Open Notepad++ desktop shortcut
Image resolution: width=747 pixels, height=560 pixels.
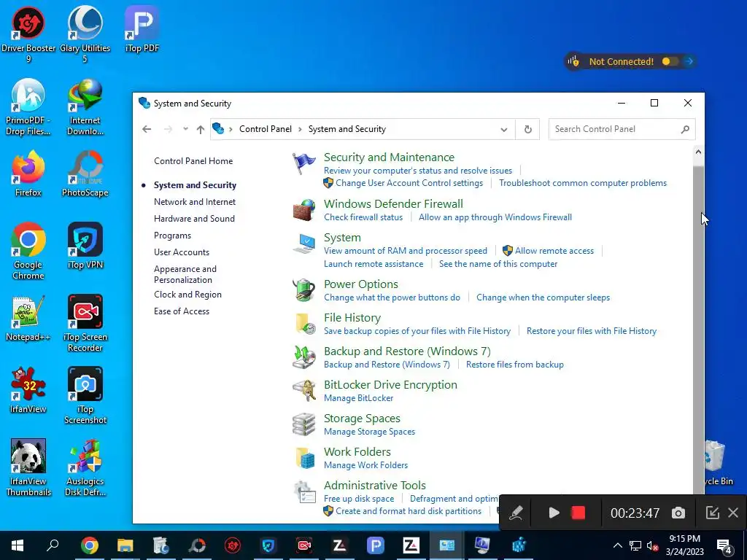tap(28, 319)
